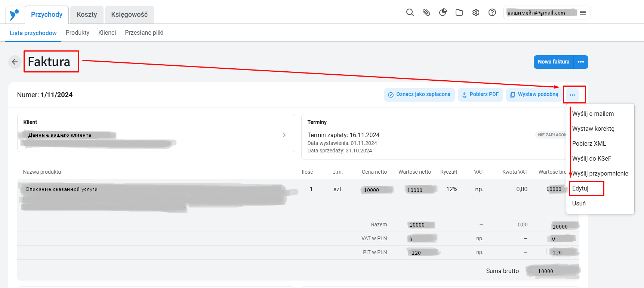The height and width of the screenshot is (288, 644).
Task: Click Oznacz jako zapłacona button
Action: (x=419, y=95)
